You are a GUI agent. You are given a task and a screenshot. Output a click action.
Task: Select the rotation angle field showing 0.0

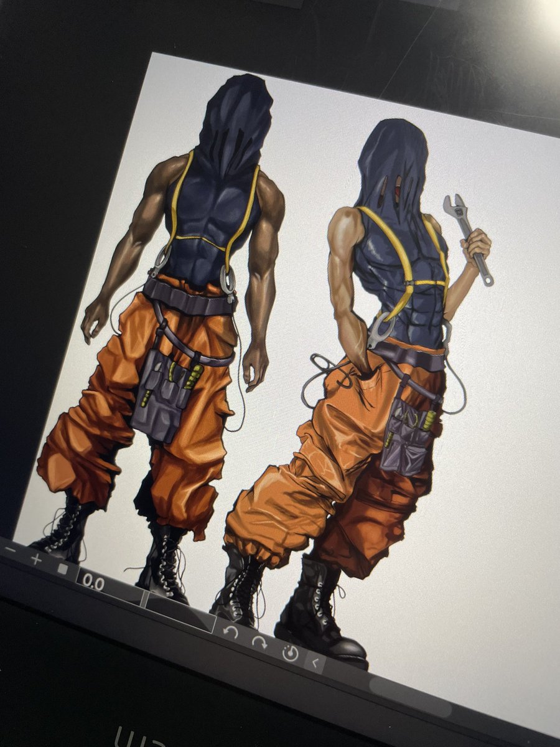point(110,588)
